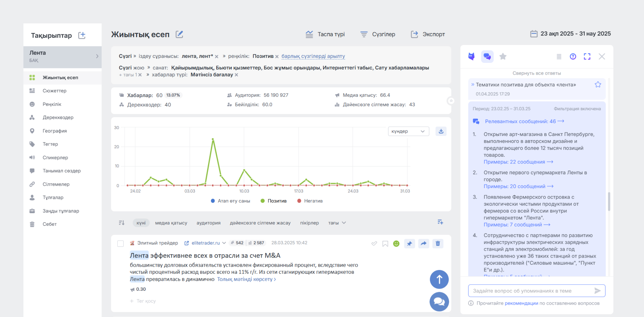The height and width of the screenshot is (317, 644).
Task: Send the question with arrow icon
Action: [x=597, y=291]
